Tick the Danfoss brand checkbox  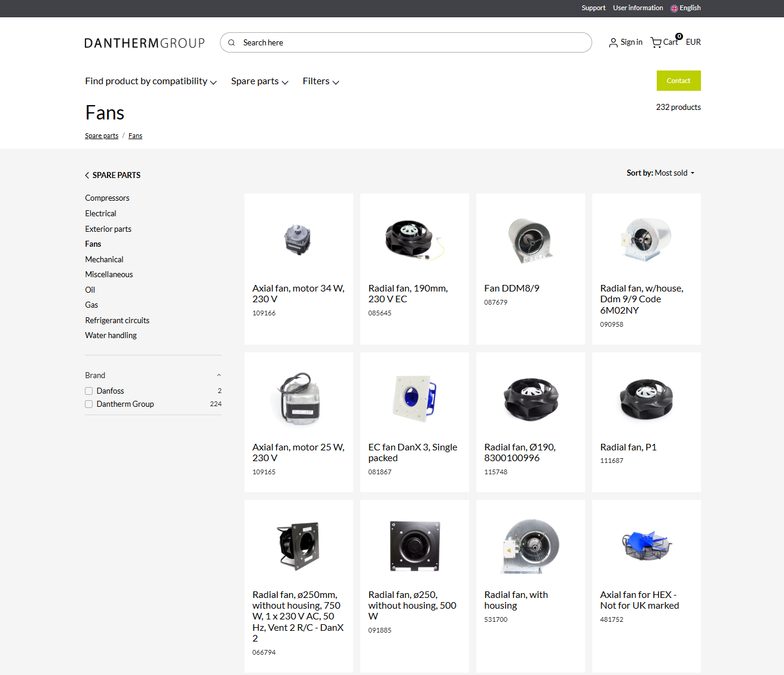88,391
